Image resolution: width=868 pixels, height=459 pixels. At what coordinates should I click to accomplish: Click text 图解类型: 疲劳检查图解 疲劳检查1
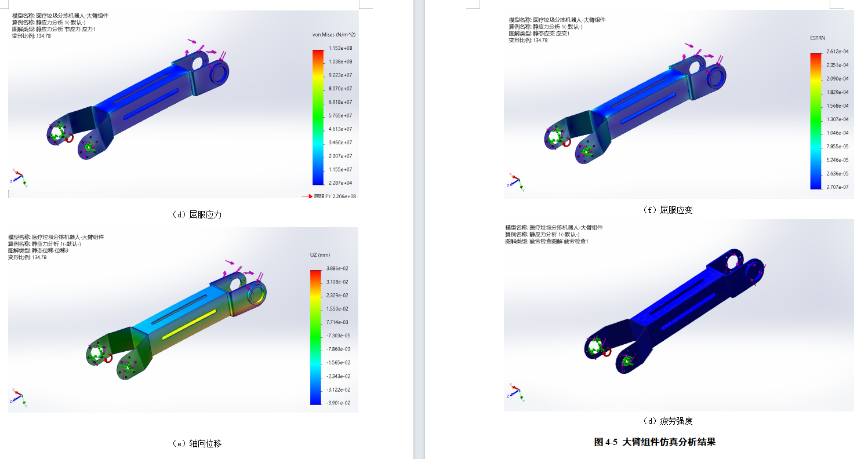click(547, 241)
